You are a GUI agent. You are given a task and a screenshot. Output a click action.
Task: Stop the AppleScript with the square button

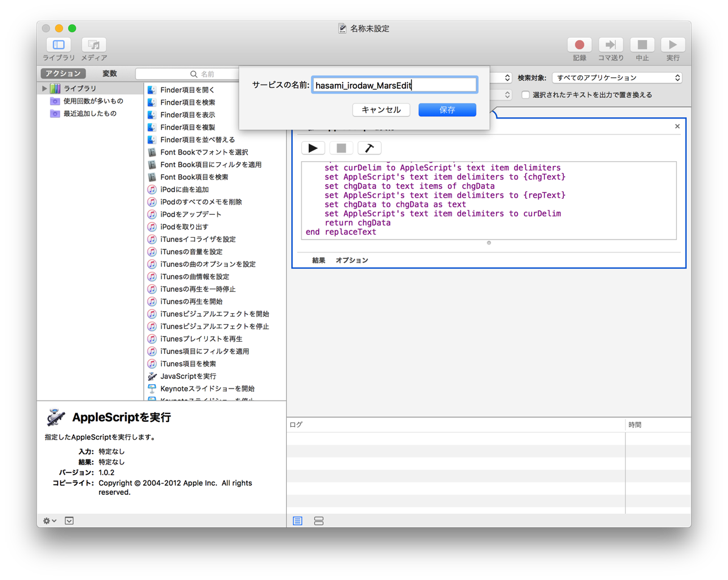[342, 148]
